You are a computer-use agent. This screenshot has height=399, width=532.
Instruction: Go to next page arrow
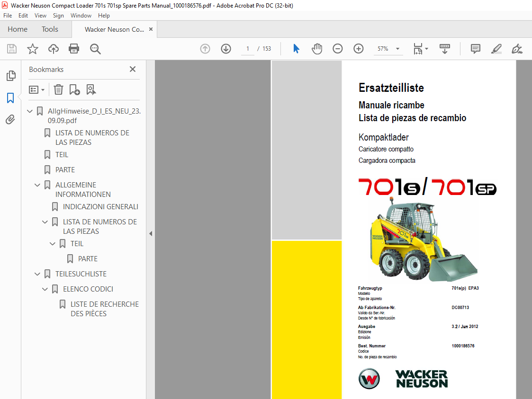226,49
